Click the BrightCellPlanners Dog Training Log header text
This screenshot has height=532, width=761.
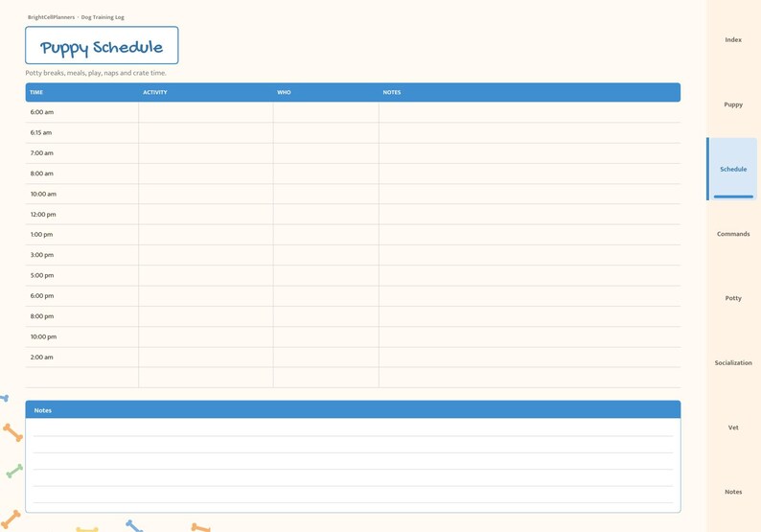pos(76,17)
